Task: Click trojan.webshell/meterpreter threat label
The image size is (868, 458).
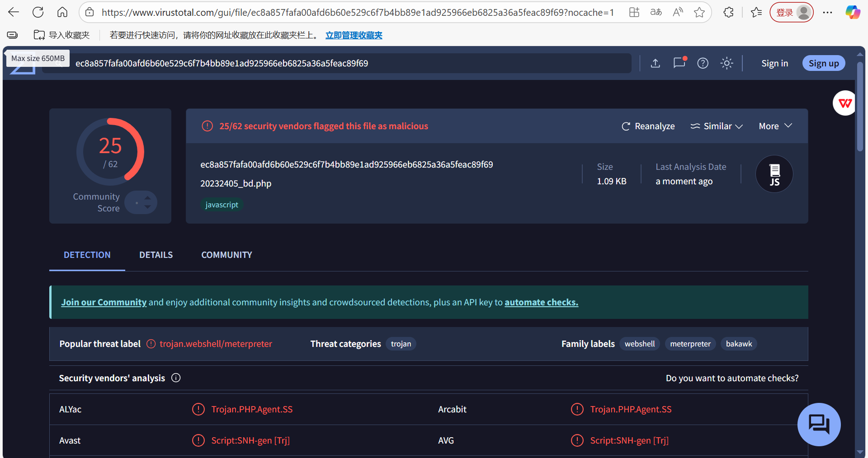Action: pyautogui.click(x=216, y=344)
